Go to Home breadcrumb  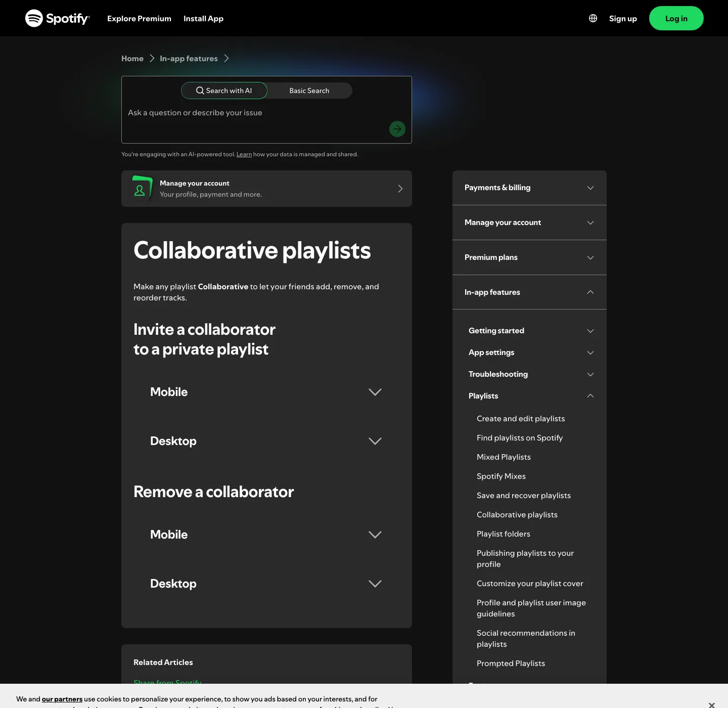132,59
